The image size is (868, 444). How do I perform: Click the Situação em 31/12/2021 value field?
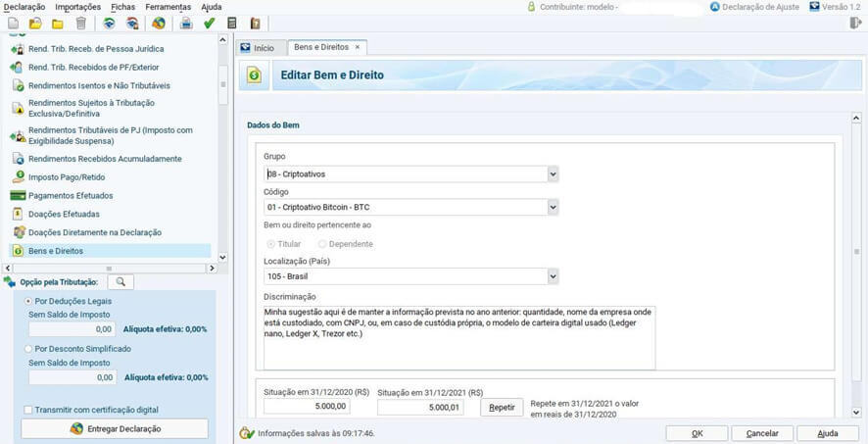pos(419,407)
